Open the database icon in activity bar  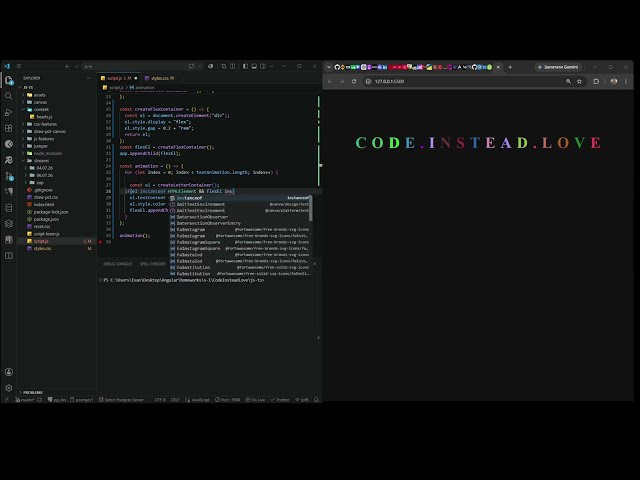pyautogui.click(x=9, y=208)
